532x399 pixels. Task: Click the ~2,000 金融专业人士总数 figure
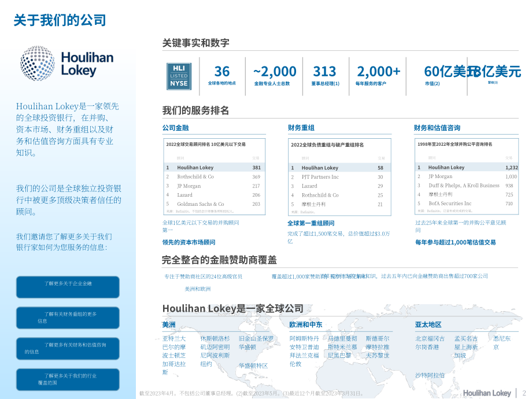click(274, 76)
